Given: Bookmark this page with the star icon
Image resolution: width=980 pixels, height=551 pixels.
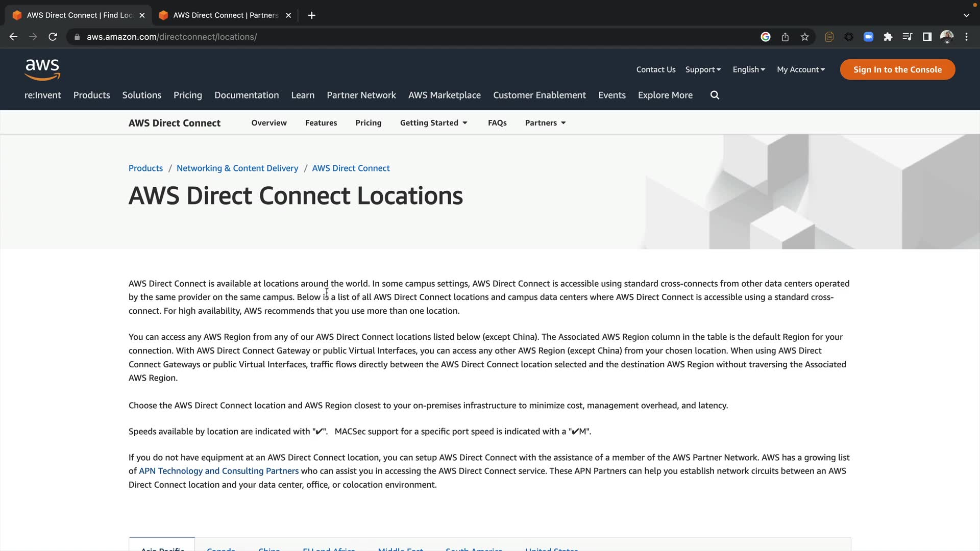Looking at the screenshot, I should (x=805, y=37).
